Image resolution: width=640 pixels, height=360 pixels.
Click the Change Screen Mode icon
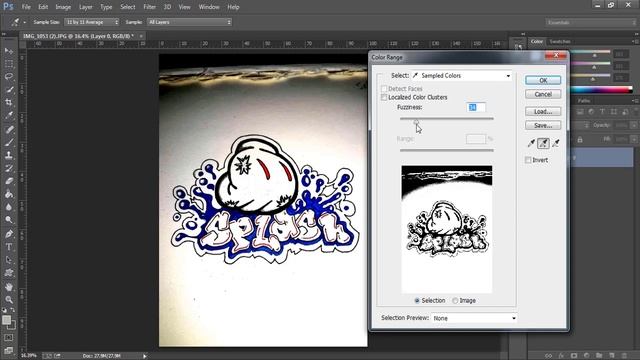(9, 350)
